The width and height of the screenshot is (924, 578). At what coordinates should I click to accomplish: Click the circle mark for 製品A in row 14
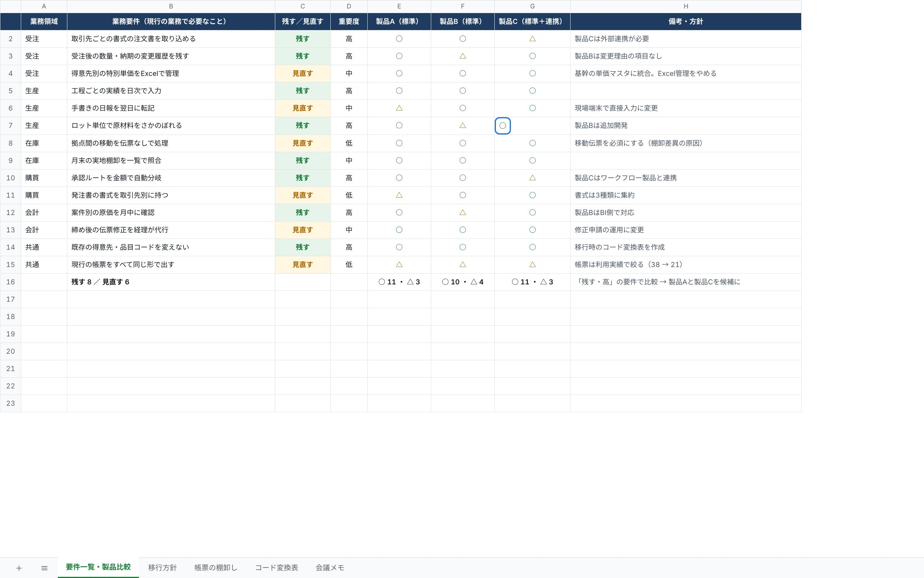[399, 247]
